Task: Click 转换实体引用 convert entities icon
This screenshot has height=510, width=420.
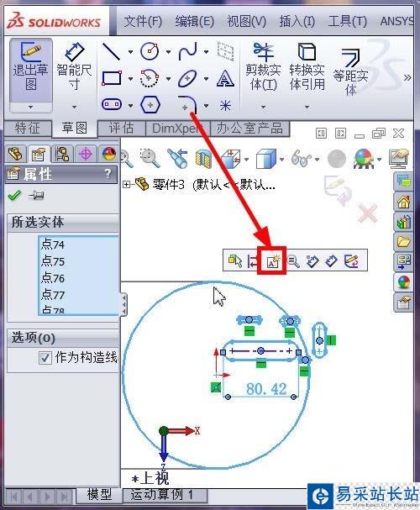Action: pyautogui.click(x=307, y=52)
